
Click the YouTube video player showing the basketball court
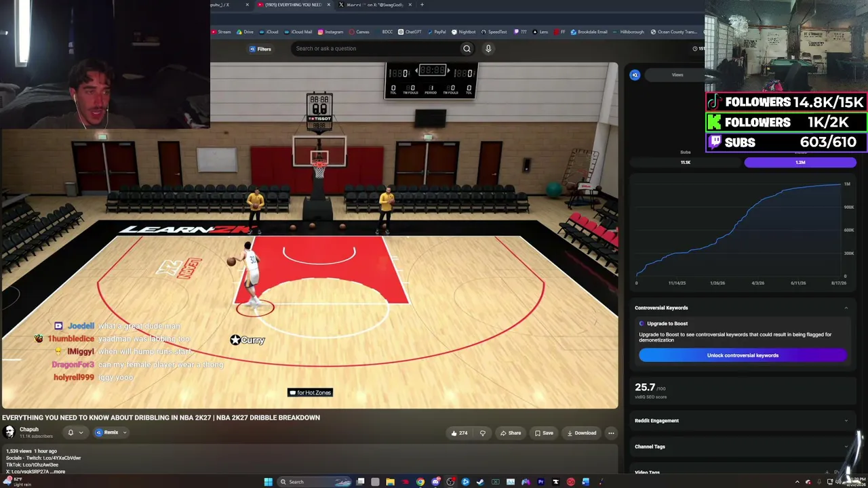click(x=309, y=236)
